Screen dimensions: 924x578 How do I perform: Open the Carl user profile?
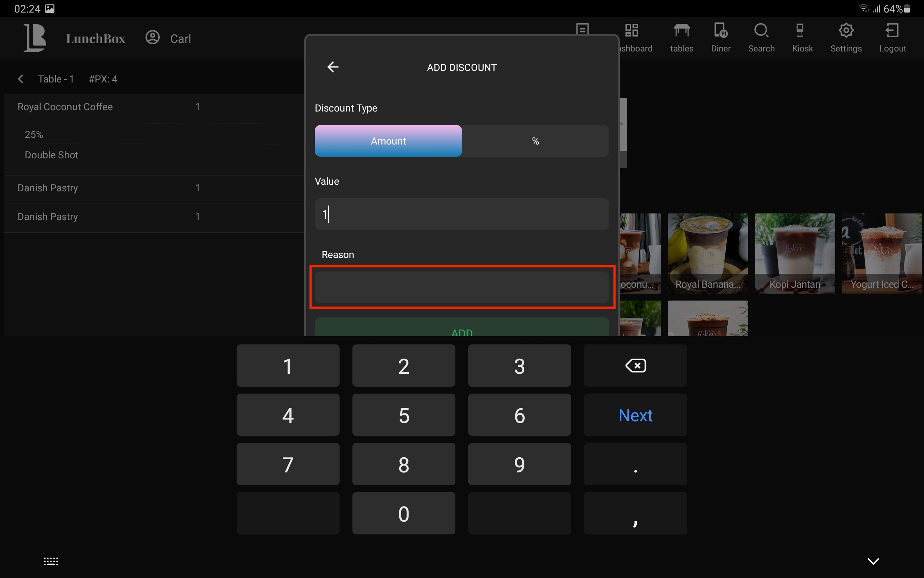168,38
